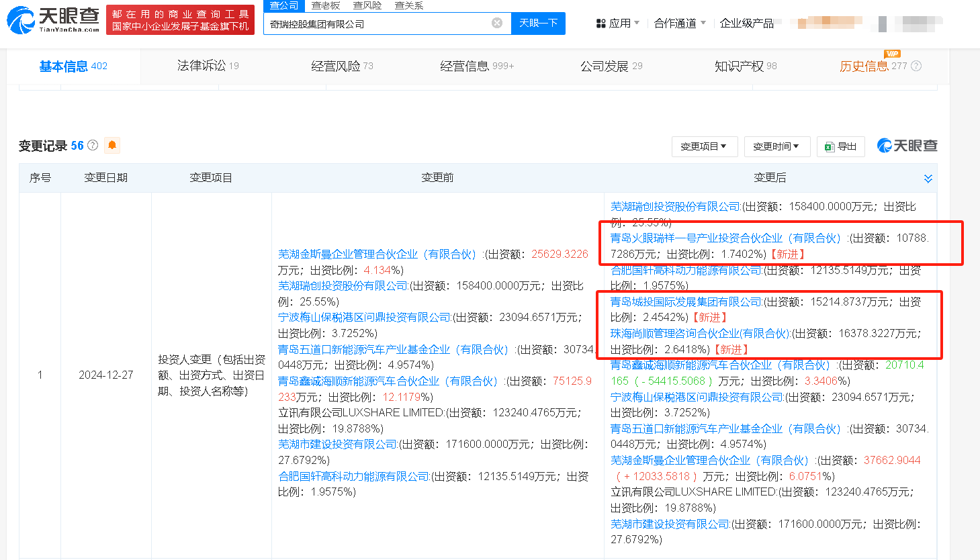
Task: Open the 经营风险 73 tab
Action: pos(342,66)
